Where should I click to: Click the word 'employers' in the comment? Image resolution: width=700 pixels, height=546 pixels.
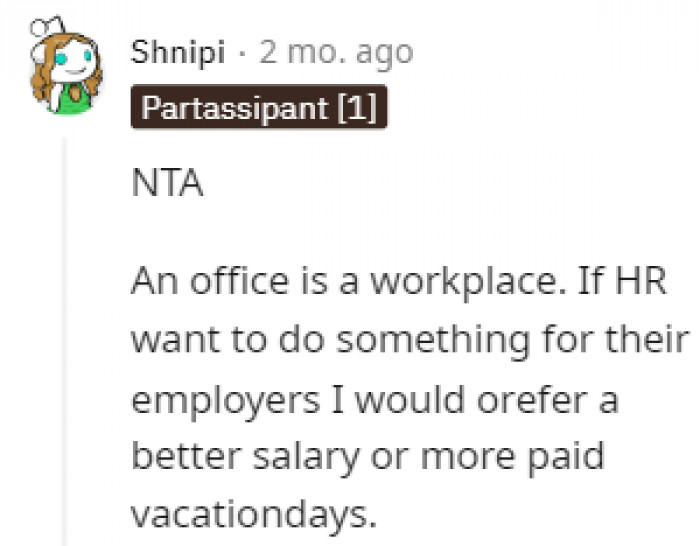tap(226, 400)
